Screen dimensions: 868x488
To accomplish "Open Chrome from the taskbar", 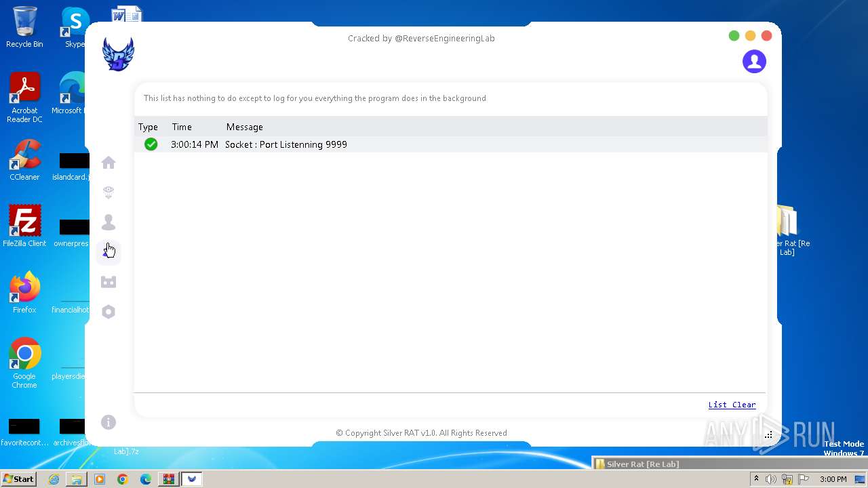I will coord(123,479).
